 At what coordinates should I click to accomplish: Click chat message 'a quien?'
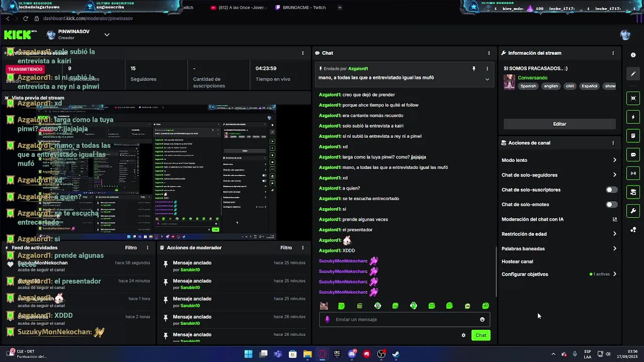click(x=351, y=188)
